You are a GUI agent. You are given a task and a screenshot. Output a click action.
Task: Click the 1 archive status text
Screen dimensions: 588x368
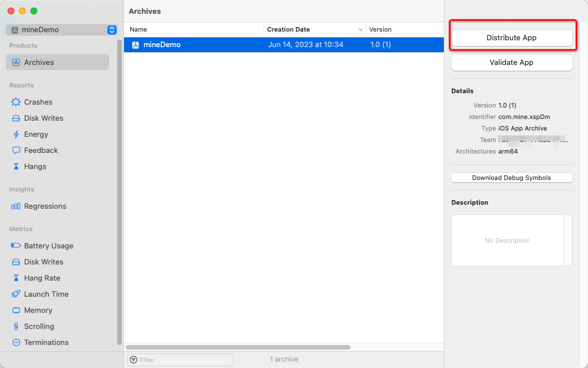[x=284, y=359]
